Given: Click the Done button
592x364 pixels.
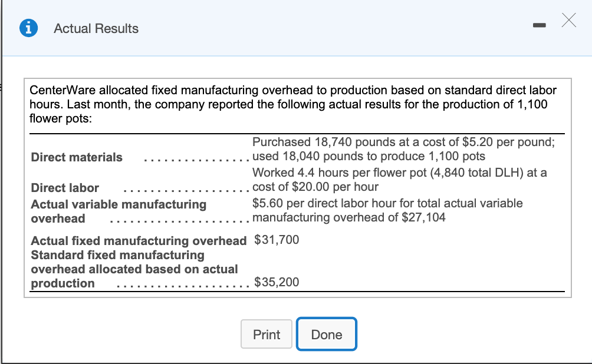Looking at the screenshot, I should pos(326,334).
